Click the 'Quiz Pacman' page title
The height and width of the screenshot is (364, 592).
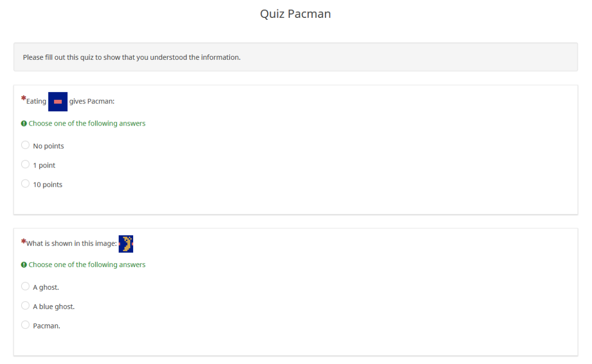(x=296, y=14)
